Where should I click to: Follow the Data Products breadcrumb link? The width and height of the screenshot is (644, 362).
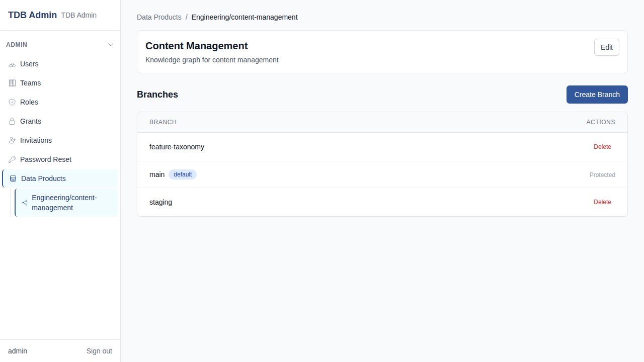click(159, 17)
